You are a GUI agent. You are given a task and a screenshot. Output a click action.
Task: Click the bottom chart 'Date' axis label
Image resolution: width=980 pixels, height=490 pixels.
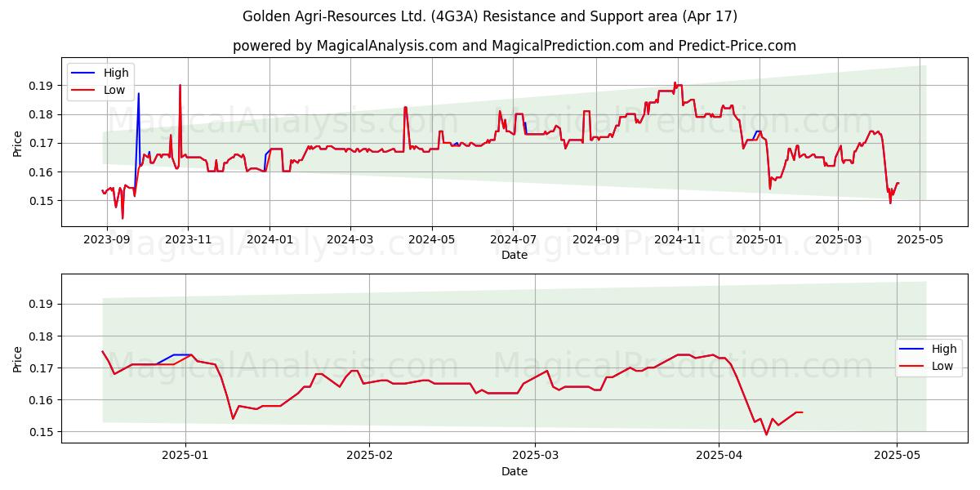(x=514, y=471)
